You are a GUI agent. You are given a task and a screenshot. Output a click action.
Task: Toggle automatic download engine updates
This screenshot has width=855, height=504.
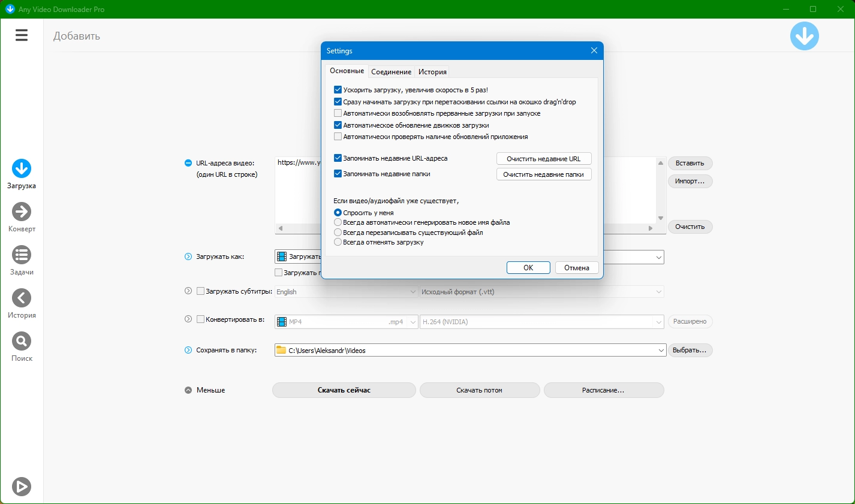tap(338, 125)
